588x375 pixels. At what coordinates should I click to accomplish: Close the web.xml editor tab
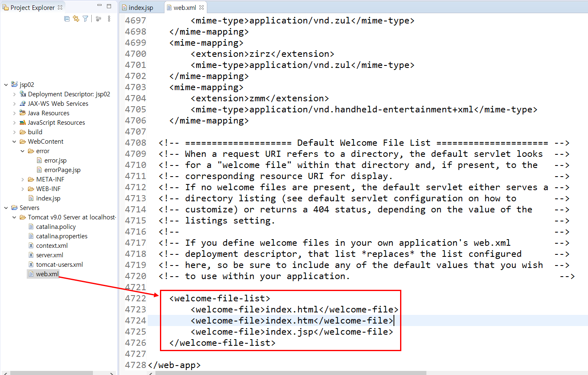pos(201,7)
